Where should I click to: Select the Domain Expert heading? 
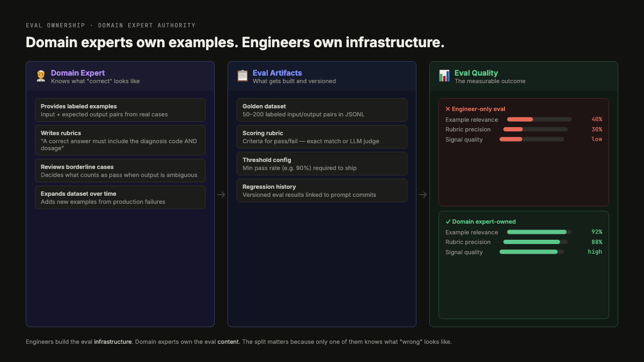click(78, 73)
